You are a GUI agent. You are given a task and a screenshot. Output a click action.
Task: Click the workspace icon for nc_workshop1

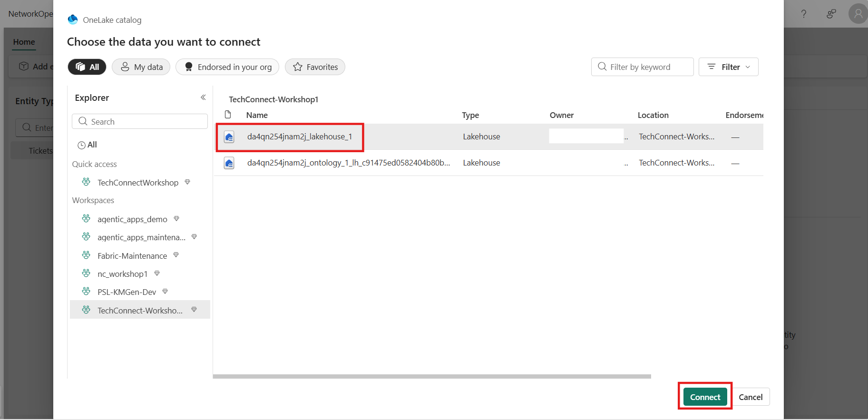coord(86,273)
